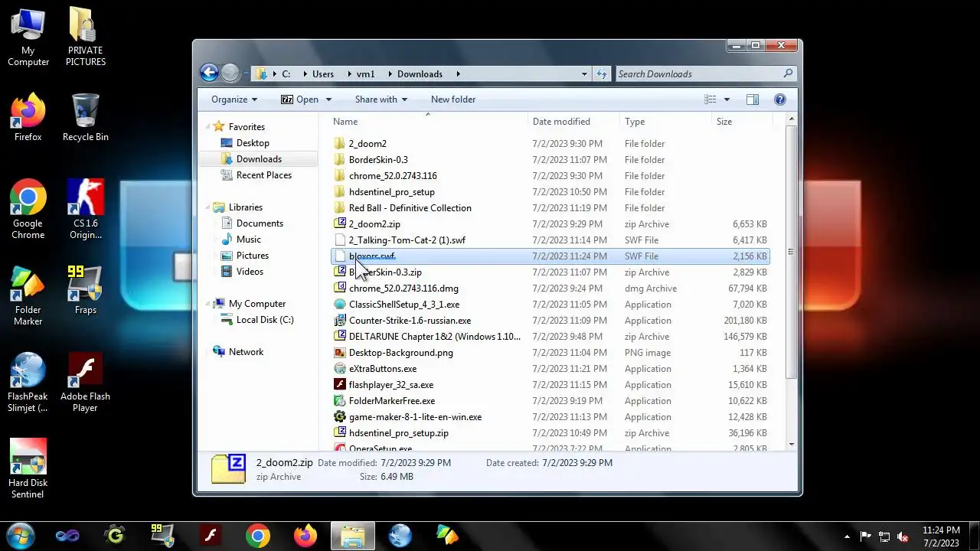Image resolution: width=980 pixels, height=551 pixels.
Task: Select Desktop in Favorites
Action: [x=253, y=143]
